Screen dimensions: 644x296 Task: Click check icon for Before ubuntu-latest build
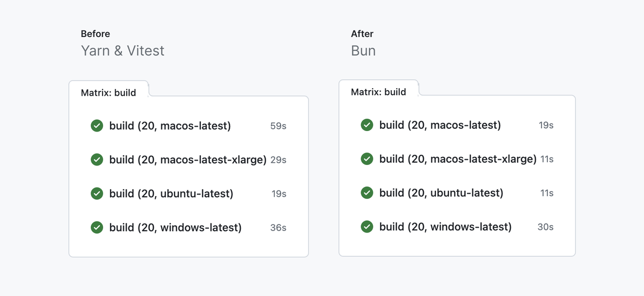pos(97,194)
